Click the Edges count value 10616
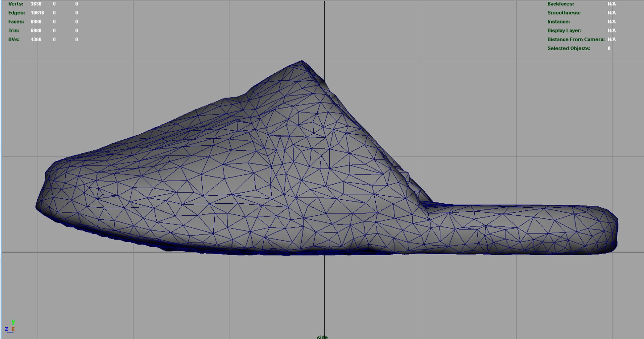 pos(37,13)
